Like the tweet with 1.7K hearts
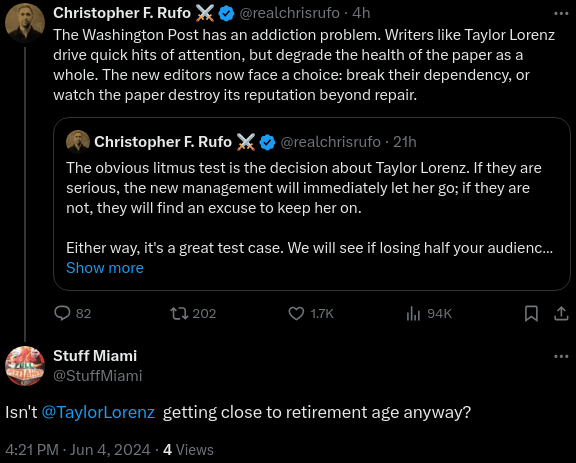The height and width of the screenshot is (463, 576). (296, 313)
